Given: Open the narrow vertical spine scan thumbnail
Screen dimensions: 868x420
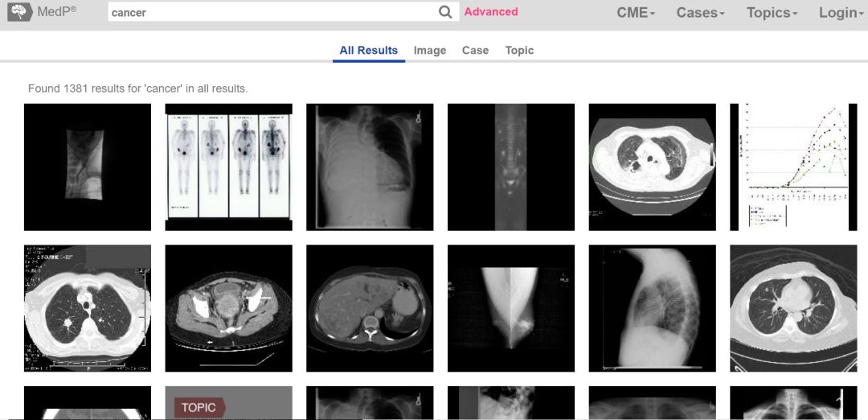Looking at the screenshot, I should 511,167.
